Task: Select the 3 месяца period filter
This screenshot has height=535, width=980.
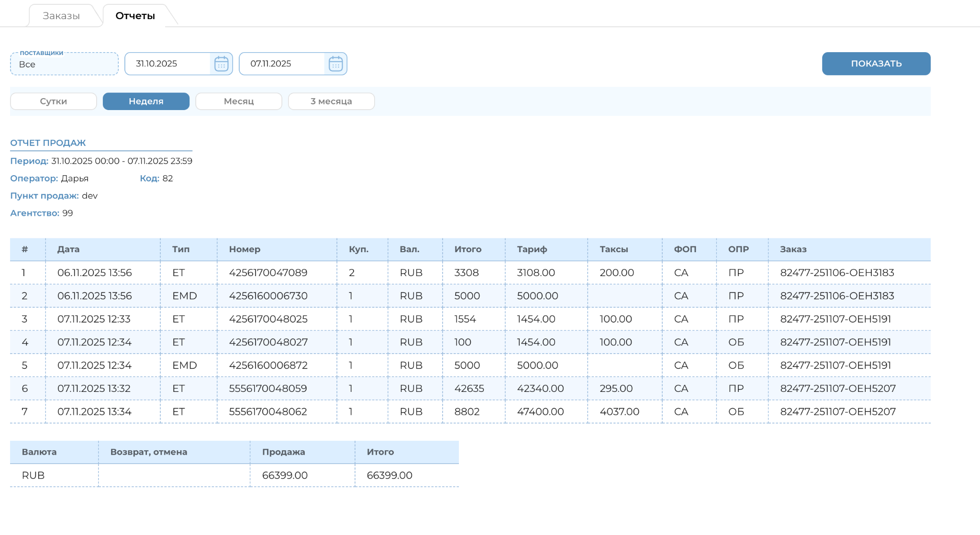Action: (x=331, y=101)
